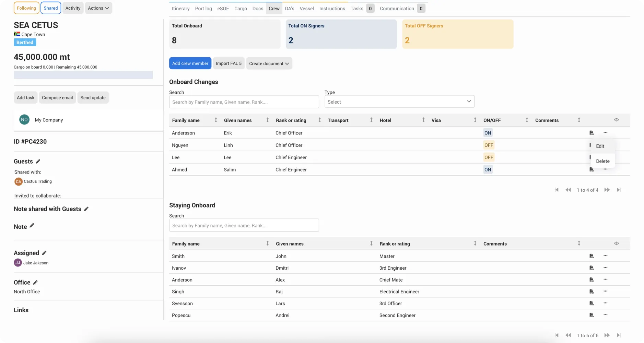
Task: Choose Delete from the row menu
Action: (x=603, y=161)
